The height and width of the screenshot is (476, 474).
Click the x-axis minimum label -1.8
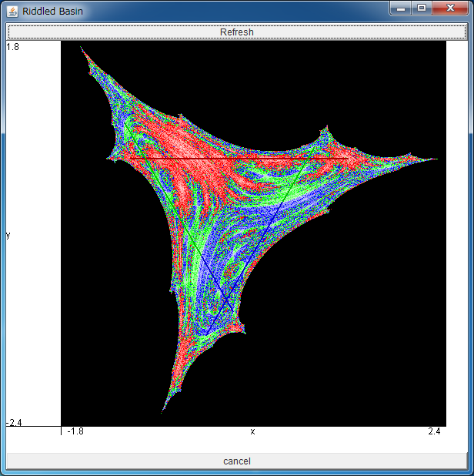pyautogui.click(x=75, y=431)
